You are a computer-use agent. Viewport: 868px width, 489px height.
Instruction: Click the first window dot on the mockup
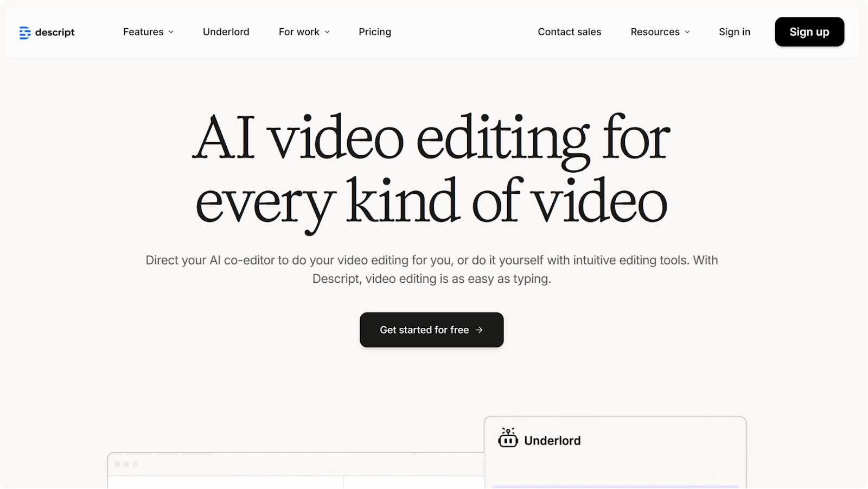[117, 465]
